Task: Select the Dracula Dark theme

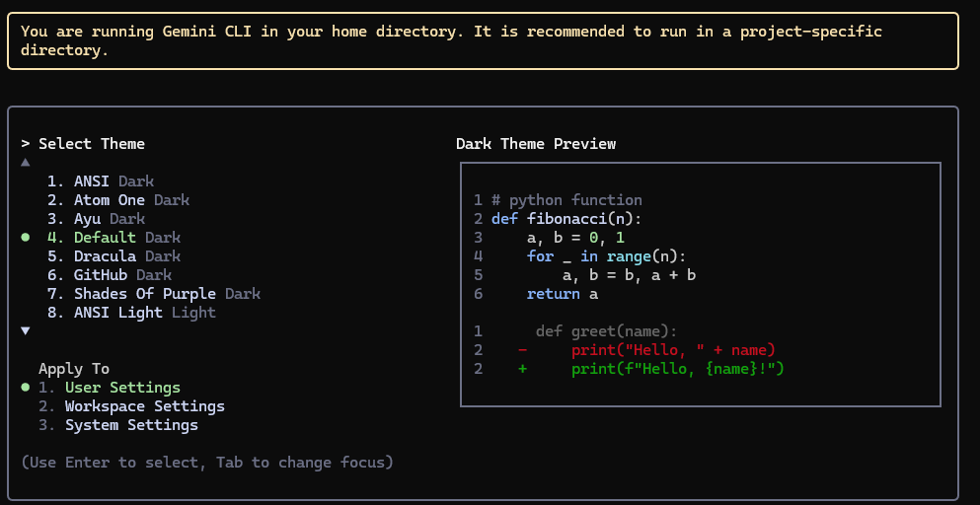Action: pyautogui.click(x=113, y=256)
